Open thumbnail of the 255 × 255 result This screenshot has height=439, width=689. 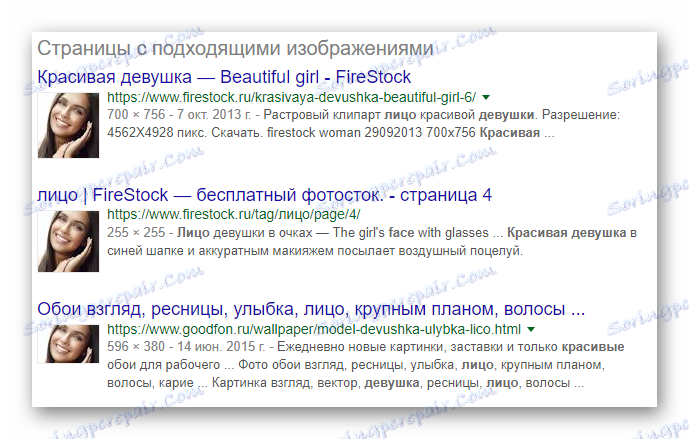(68, 241)
